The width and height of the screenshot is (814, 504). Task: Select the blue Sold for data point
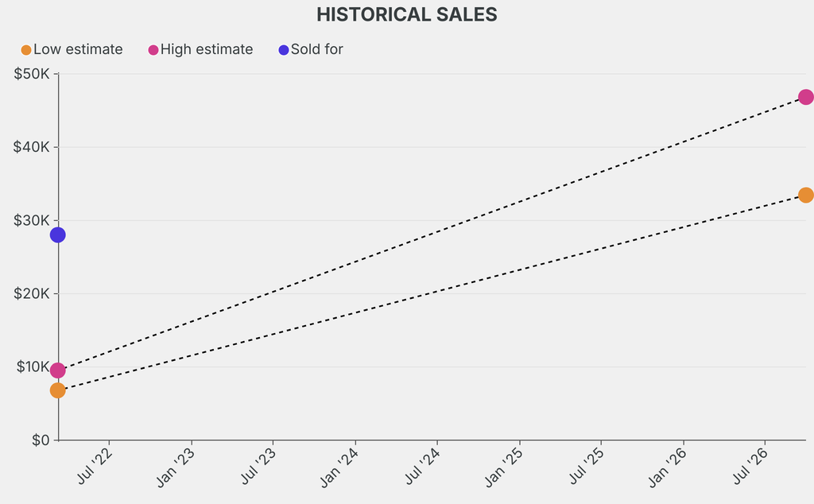[x=57, y=235]
